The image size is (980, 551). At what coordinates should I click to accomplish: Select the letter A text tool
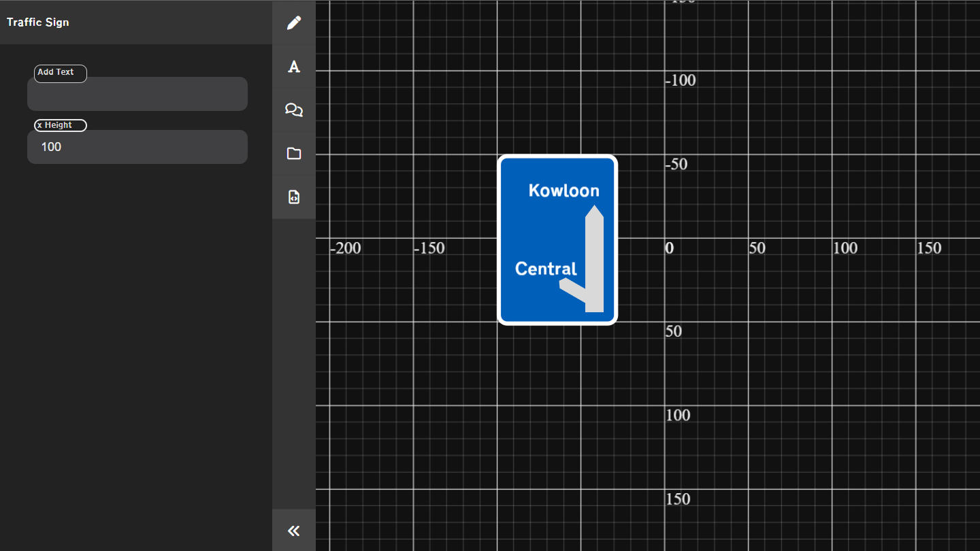pyautogui.click(x=294, y=67)
